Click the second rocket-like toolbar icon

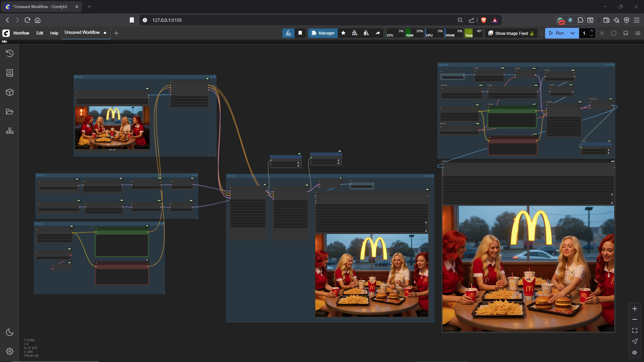coord(366,33)
